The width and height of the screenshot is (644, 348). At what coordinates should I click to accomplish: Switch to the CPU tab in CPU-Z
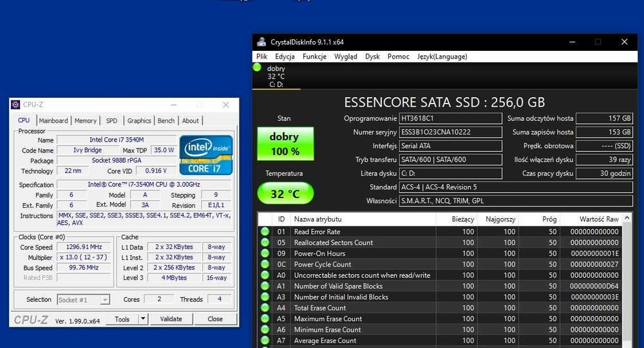[24, 120]
